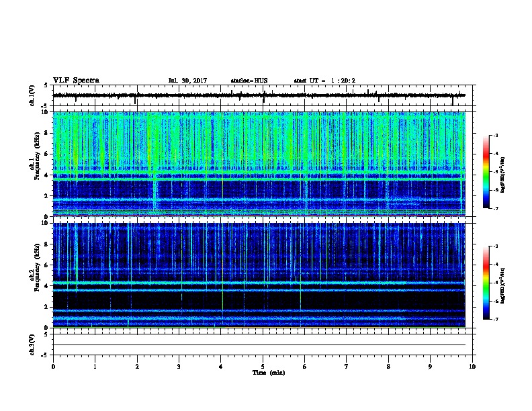This screenshot has height=411, width=532.
Task: Click the '8' tick label on time axis
Action: coord(388,367)
